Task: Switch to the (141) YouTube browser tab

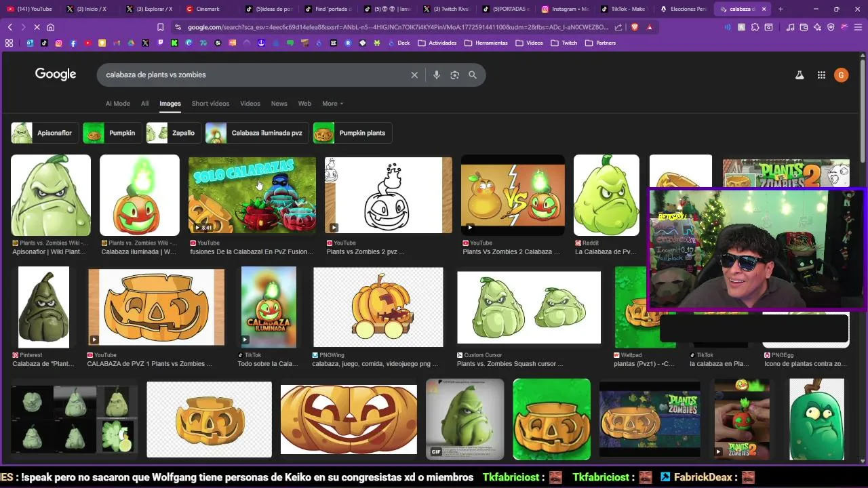Action: click(29, 9)
